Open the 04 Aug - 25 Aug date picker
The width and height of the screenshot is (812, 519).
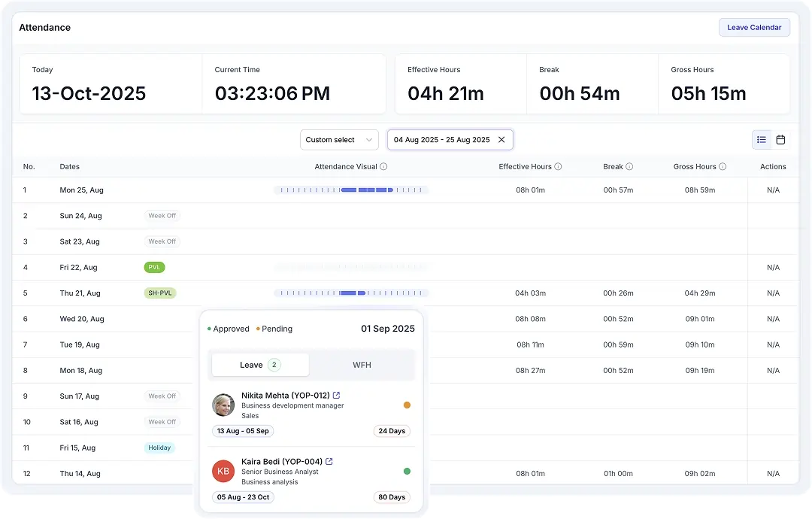click(441, 140)
